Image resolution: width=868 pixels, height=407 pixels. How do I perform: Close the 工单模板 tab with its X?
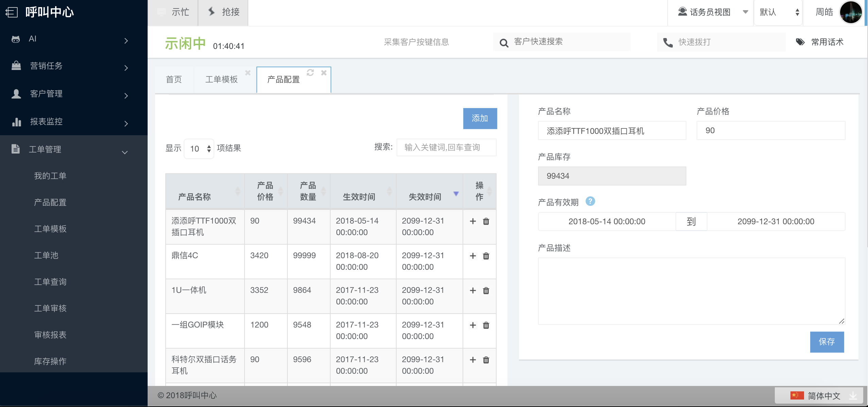[x=248, y=73]
